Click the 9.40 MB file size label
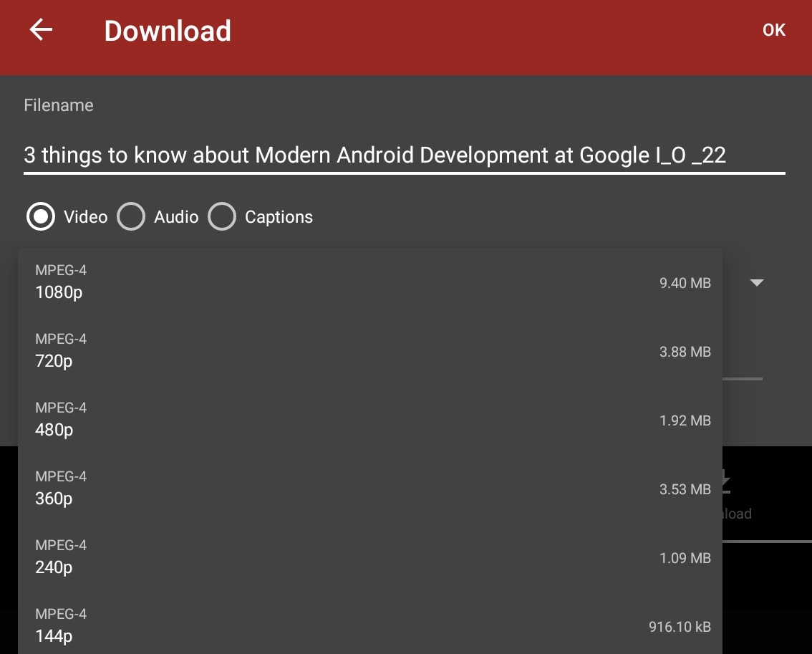The image size is (812, 654). [685, 283]
